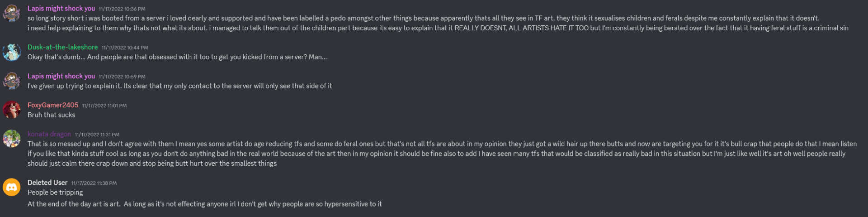Click the "Bruh that sucks" message
Screen dimensions: 868x217
[52, 115]
